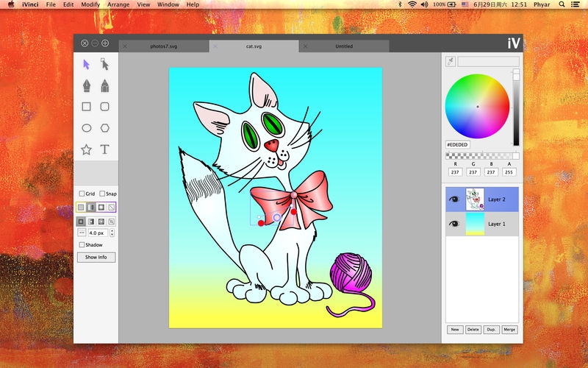The height and width of the screenshot is (368, 588).
Task: Select the Ellipse shape tool
Action: pos(86,128)
